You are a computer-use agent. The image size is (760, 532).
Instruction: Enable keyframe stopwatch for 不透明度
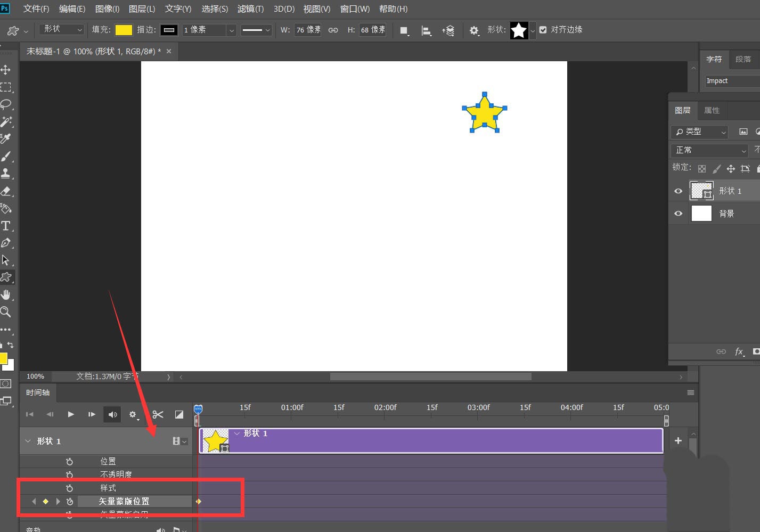click(69, 474)
